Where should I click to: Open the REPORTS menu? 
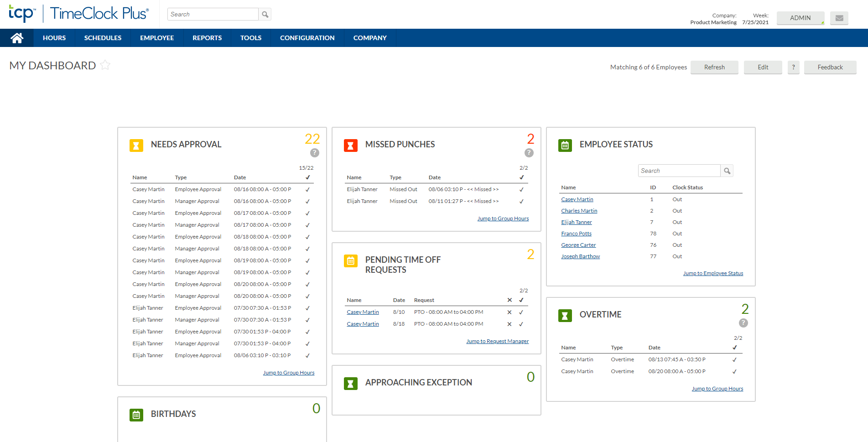click(x=207, y=38)
